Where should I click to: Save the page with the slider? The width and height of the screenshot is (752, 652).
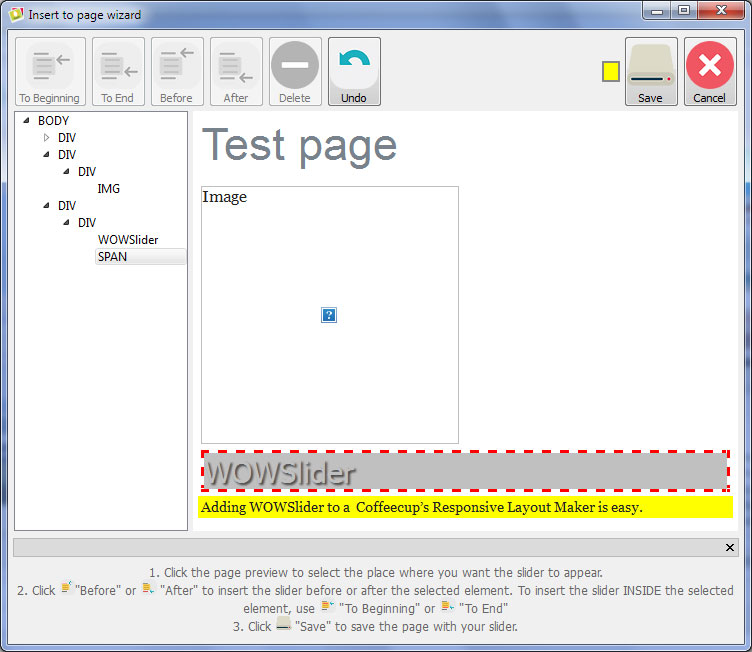[651, 71]
